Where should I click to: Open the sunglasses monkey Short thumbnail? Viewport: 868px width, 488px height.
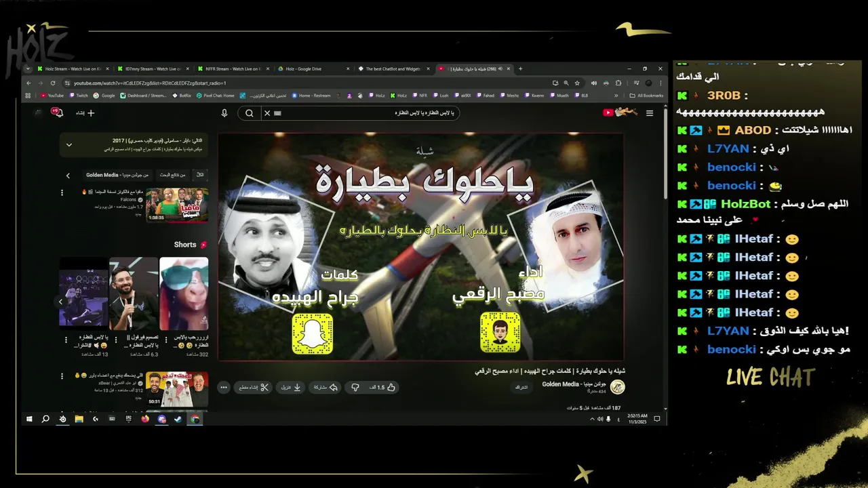184,293
